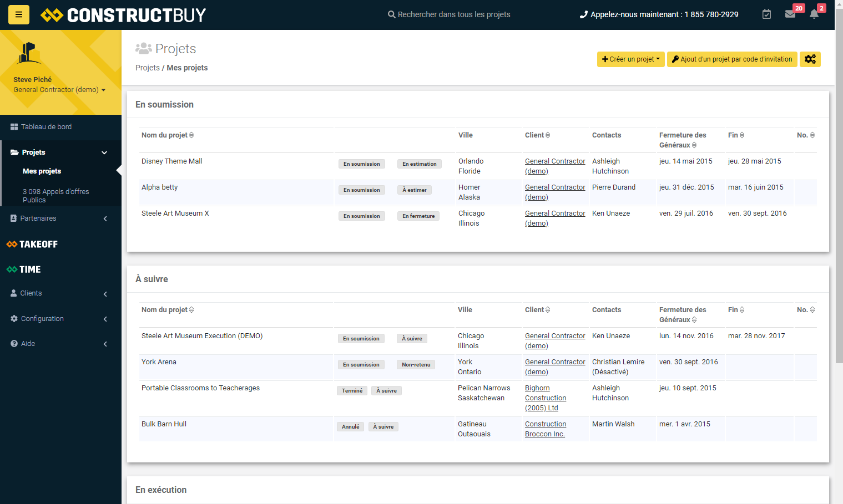Click Terminé badge for Portable Classrooms
This screenshot has width=843, height=504.
click(x=352, y=391)
